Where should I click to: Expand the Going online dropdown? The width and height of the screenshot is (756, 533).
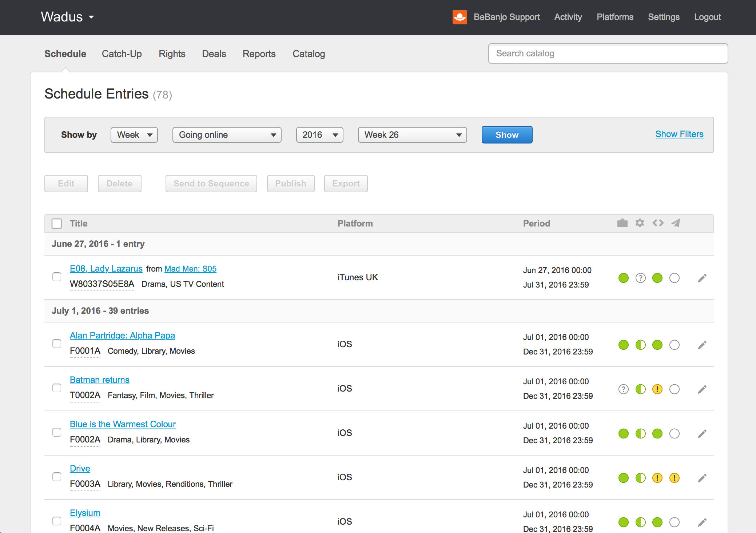tap(227, 135)
